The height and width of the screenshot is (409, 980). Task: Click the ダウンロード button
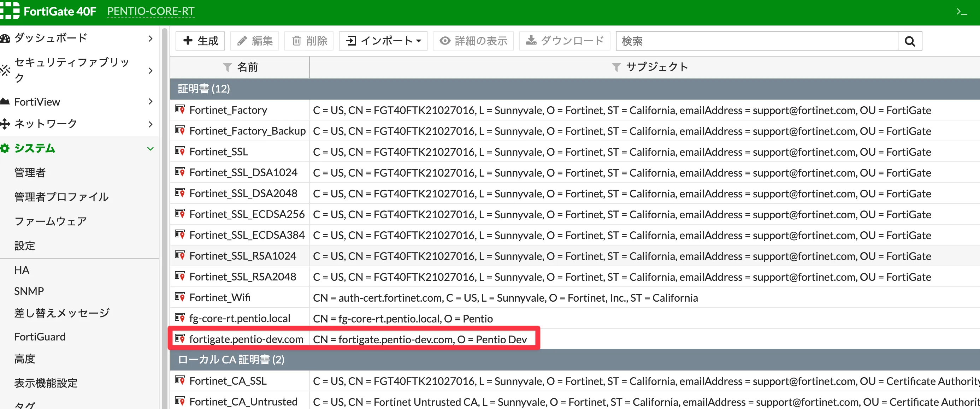pyautogui.click(x=565, y=41)
